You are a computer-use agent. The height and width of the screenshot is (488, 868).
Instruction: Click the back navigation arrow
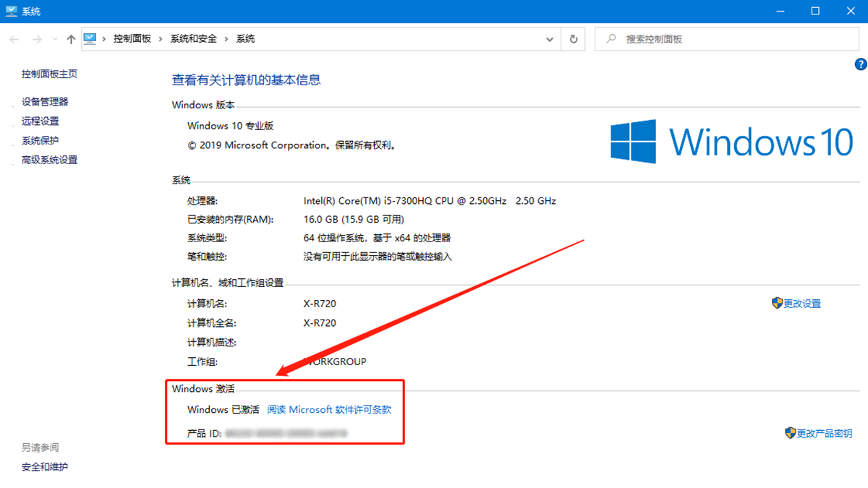click(x=14, y=39)
